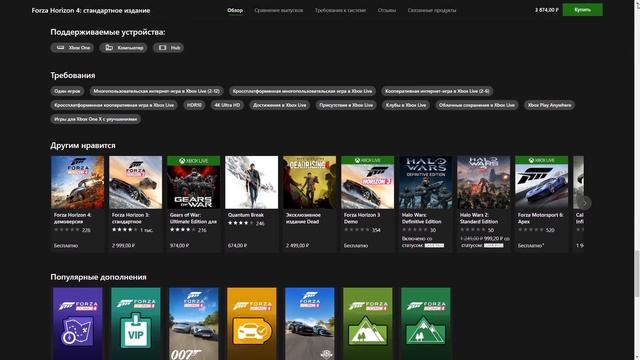640x360 pixels.
Task: Click the Xbox Live badge on Forza Horizon 3 Demo
Action: tap(367, 160)
